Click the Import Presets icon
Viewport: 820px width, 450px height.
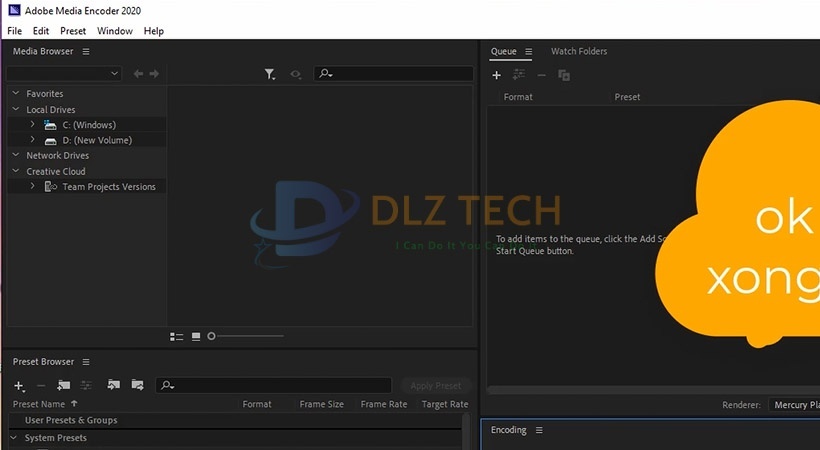(113, 385)
